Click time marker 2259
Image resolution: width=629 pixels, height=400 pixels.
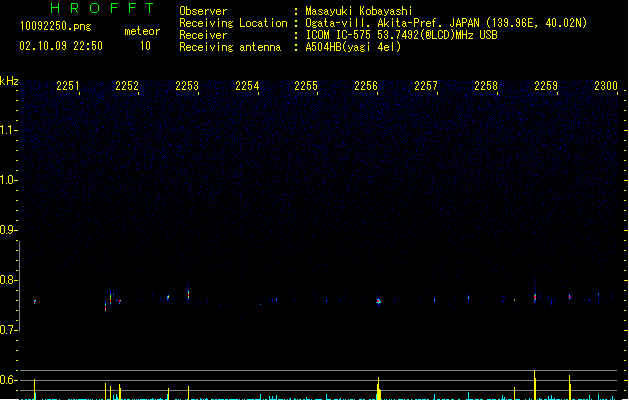(546, 86)
